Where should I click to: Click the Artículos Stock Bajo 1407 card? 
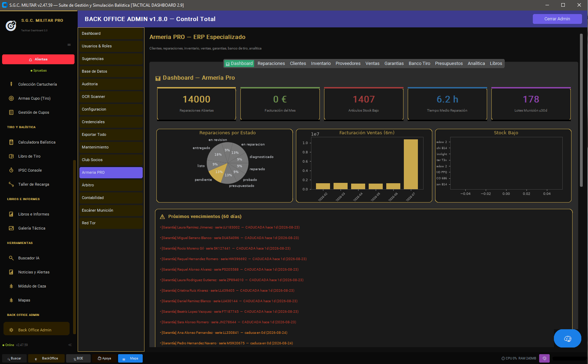click(x=364, y=104)
